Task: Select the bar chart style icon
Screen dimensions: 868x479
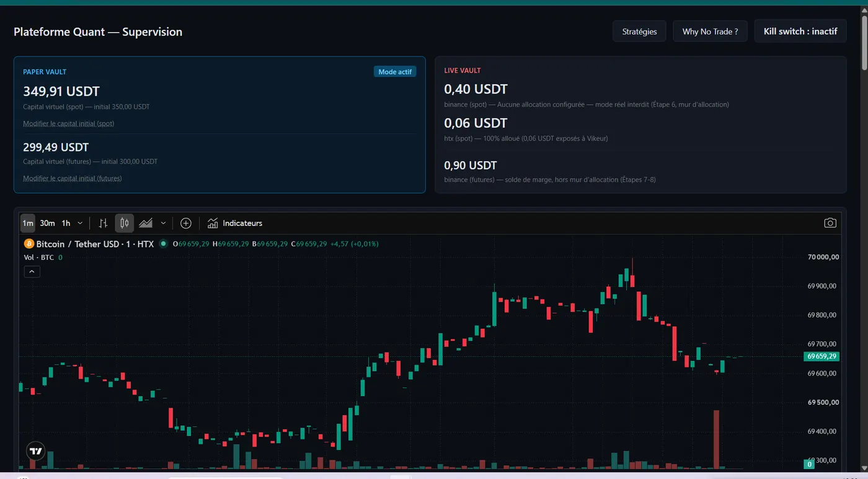Action: (x=104, y=223)
